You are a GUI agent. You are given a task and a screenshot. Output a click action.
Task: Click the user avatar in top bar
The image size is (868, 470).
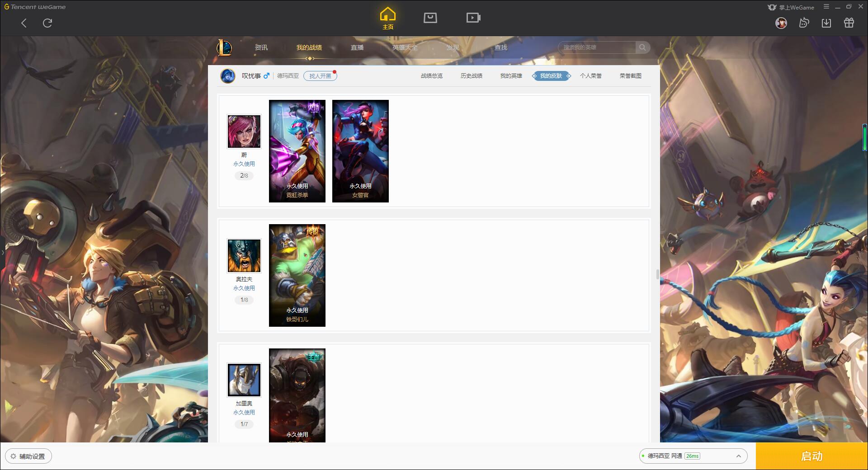[x=781, y=23]
